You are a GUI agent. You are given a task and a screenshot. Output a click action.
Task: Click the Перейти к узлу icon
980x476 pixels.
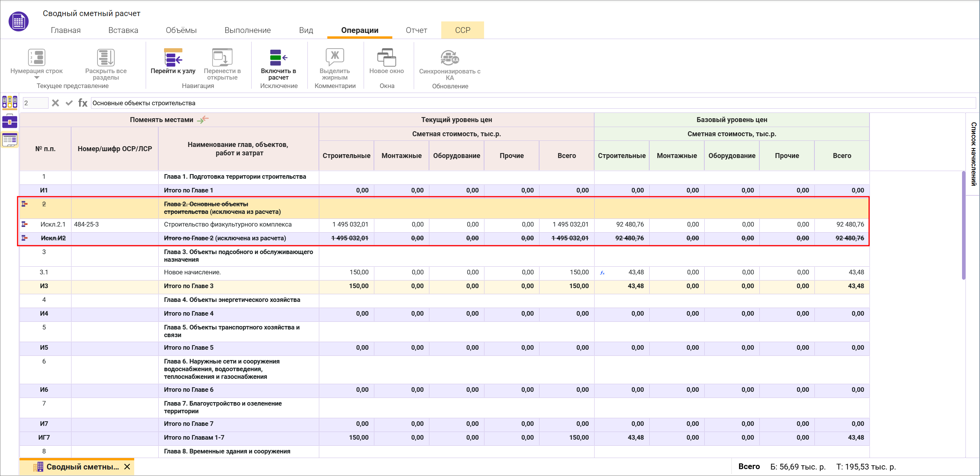173,57
